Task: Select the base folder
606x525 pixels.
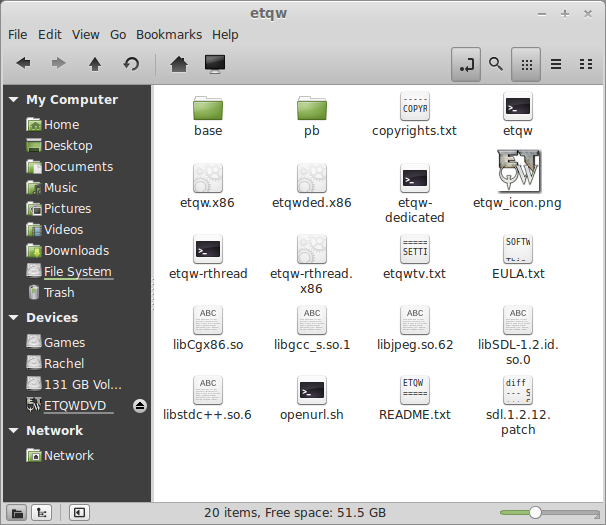Action: tap(208, 116)
